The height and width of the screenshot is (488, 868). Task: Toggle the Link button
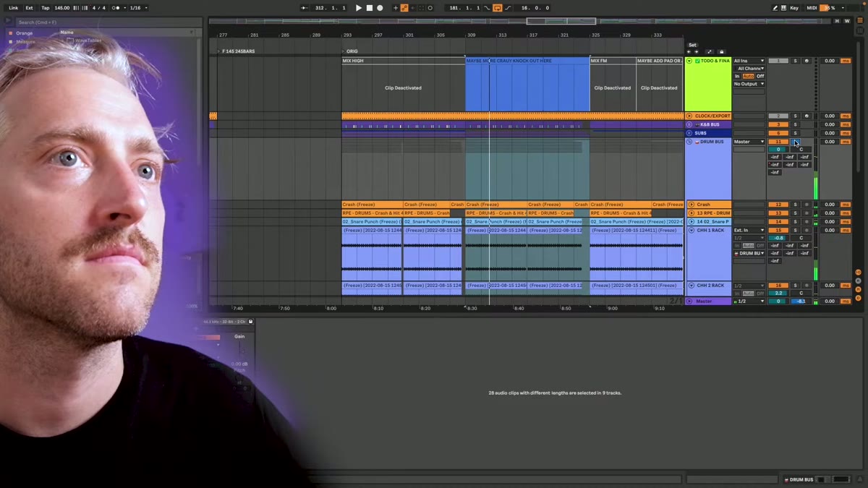point(13,8)
